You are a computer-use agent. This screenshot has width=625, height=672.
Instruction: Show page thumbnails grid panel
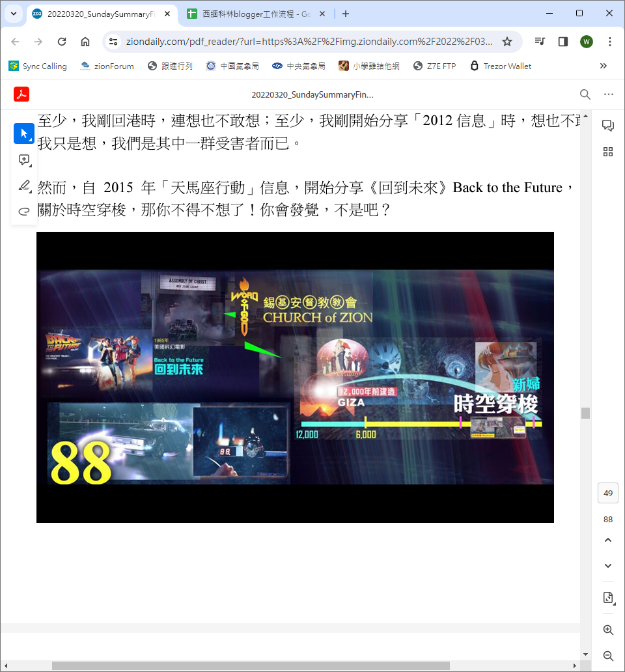coord(608,152)
